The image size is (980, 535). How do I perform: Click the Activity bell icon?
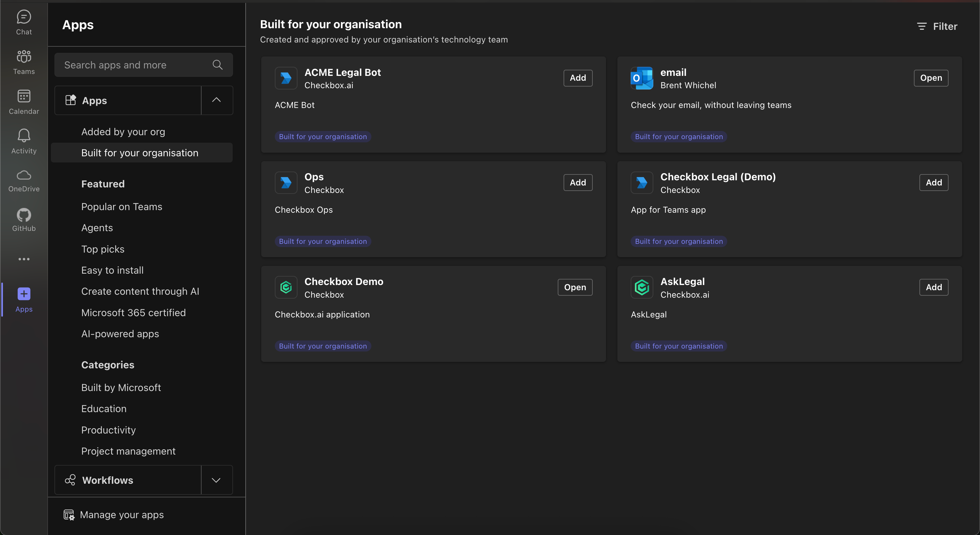pyautogui.click(x=24, y=136)
